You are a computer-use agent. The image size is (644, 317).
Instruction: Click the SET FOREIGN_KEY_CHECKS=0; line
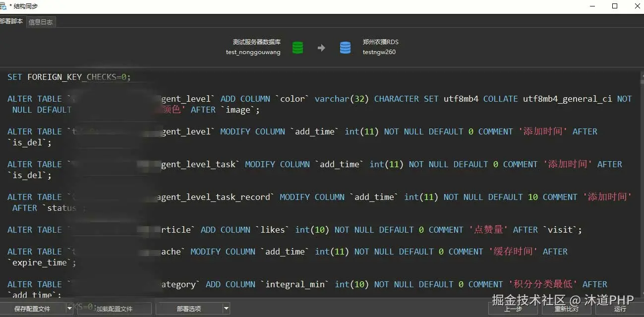click(69, 77)
